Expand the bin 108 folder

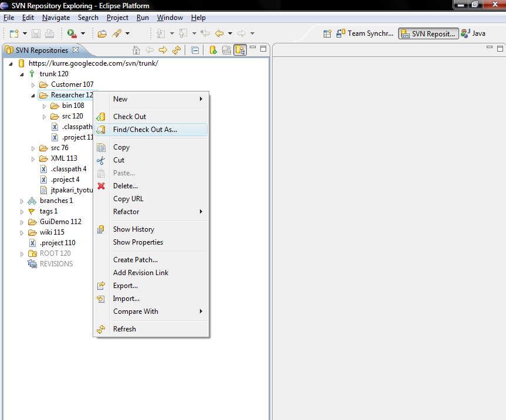[44, 106]
